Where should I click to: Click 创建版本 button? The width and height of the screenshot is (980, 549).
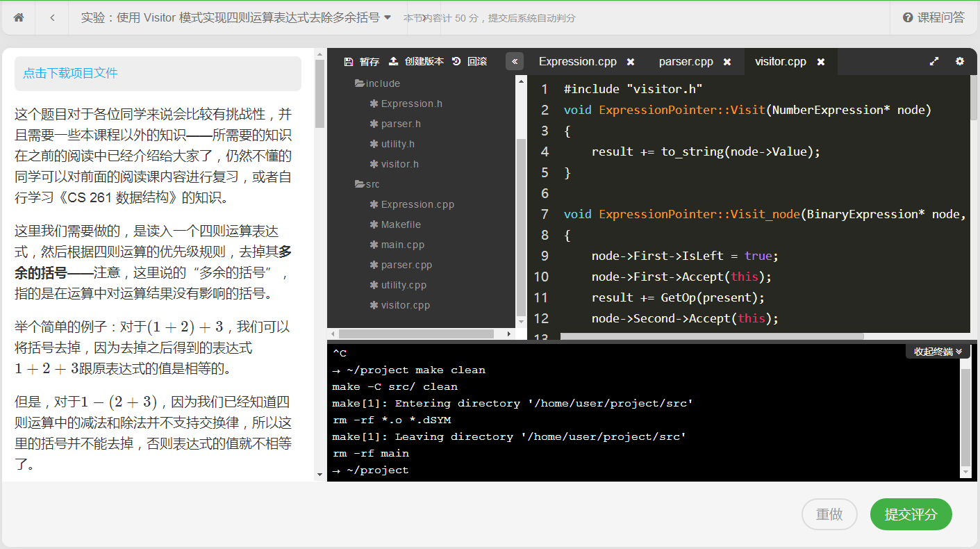pyautogui.click(x=416, y=61)
